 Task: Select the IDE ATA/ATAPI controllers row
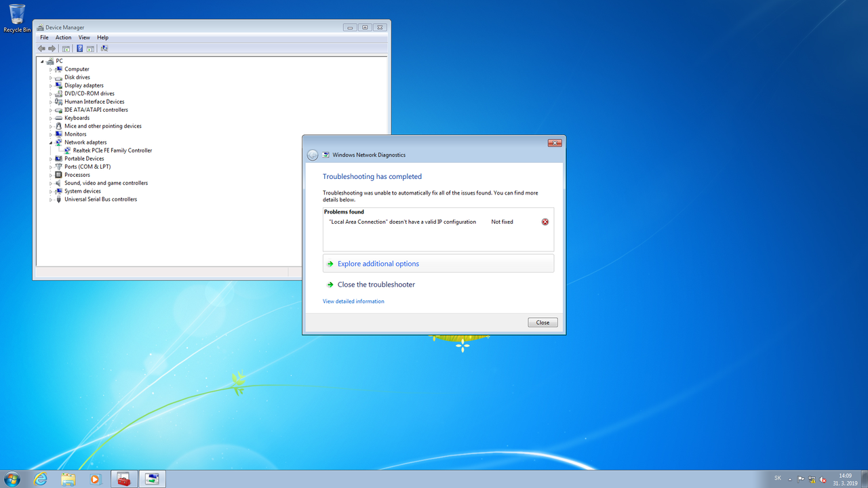[96, 110]
